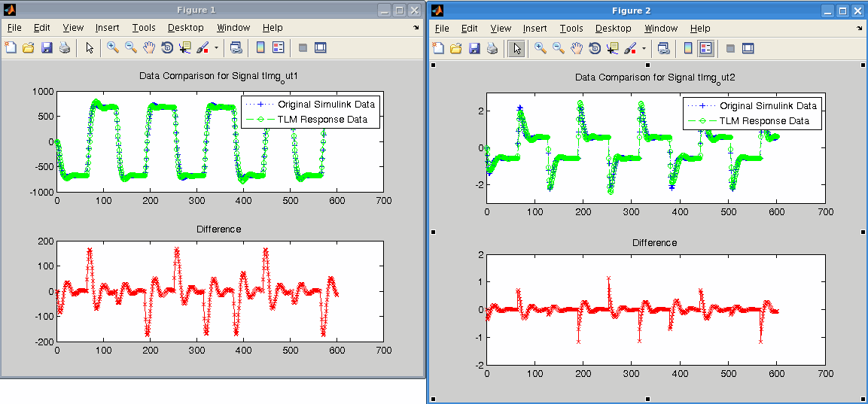This screenshot has width=868, height=404.
Task: Toggle Insert Legend button in Figure 2
Action: 705,49
